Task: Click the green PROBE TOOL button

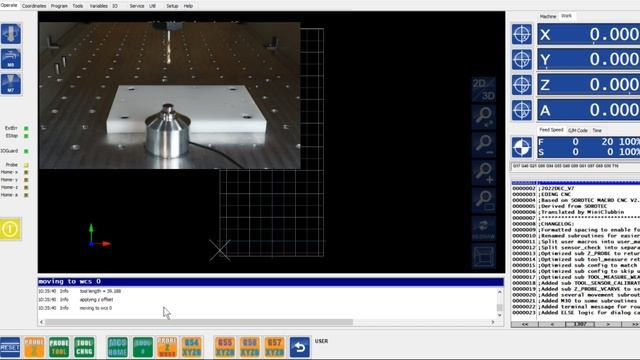Action: pyautogui.click(x=59, y=347)
